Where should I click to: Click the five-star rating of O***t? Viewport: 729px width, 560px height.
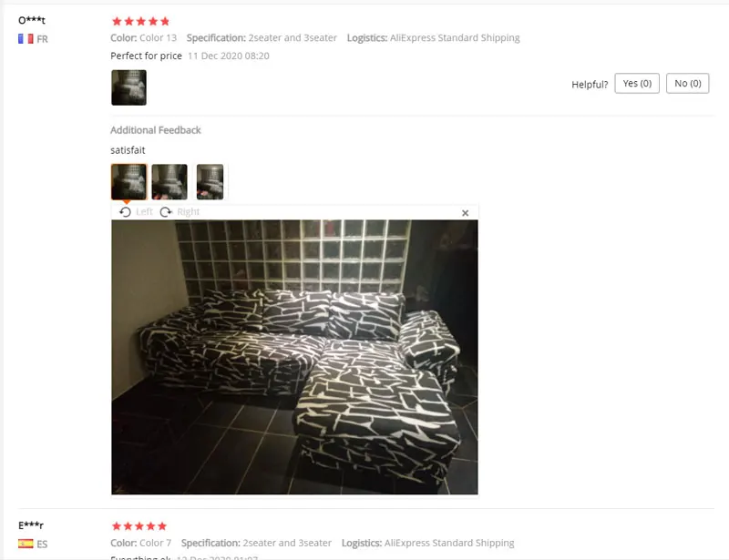[x=141, y=21]
